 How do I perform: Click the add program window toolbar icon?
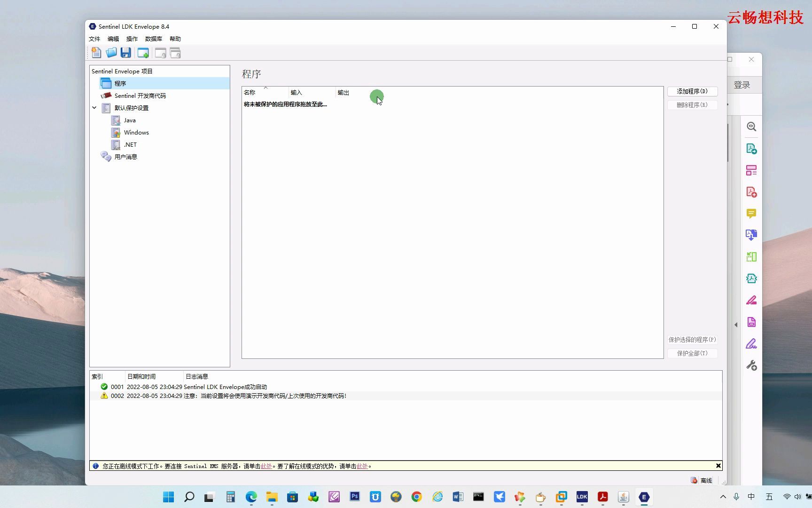point(143,53)
